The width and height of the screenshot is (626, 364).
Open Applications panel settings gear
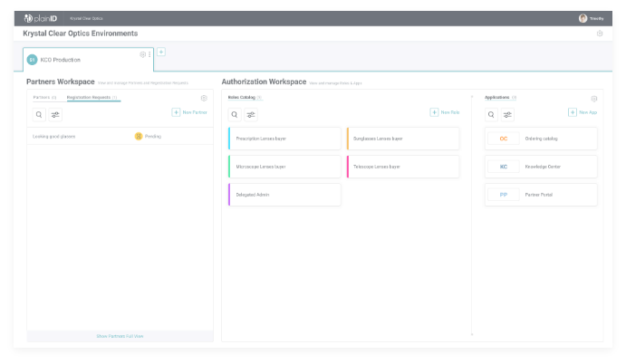(594, 99)
